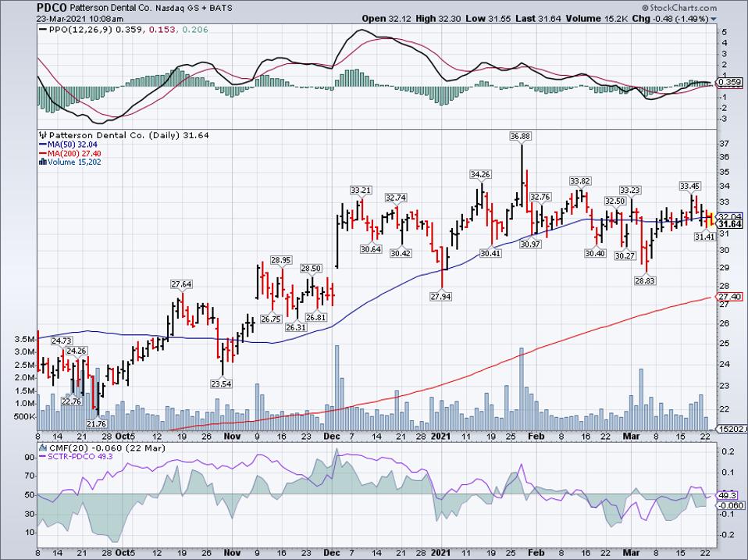Click the 36.88 peak price label
This screenshot has height=560, width=748.
coord(520,137)
